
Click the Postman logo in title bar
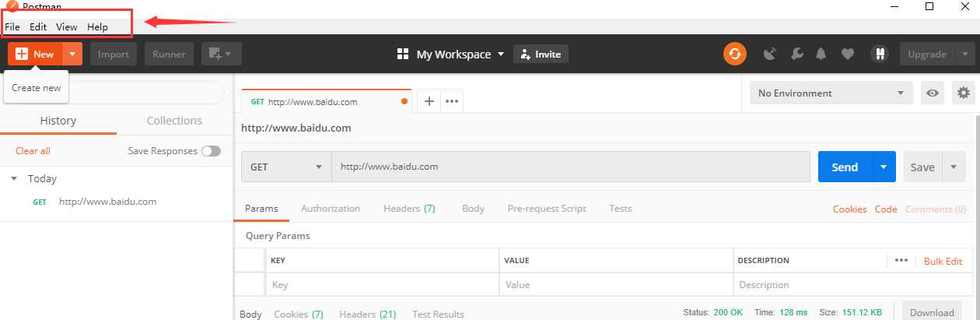[11, 6]
